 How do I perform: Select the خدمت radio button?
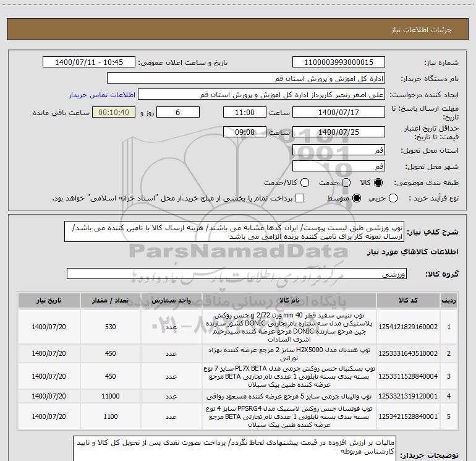(x=346, y=183)
